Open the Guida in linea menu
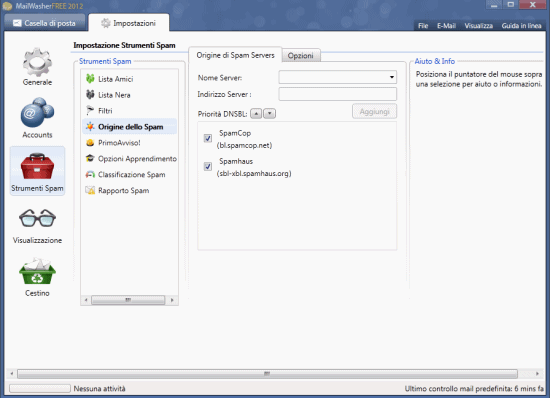 click(x=521, y=26)
